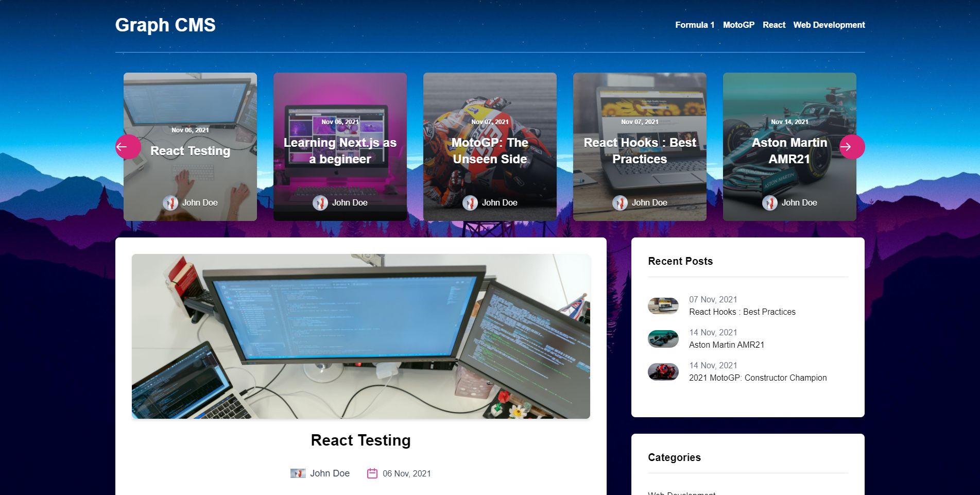The height and width of the screenshot is (495, 980).
Task: Click the right carousel arrow button
Action: [x=852, y=147]
